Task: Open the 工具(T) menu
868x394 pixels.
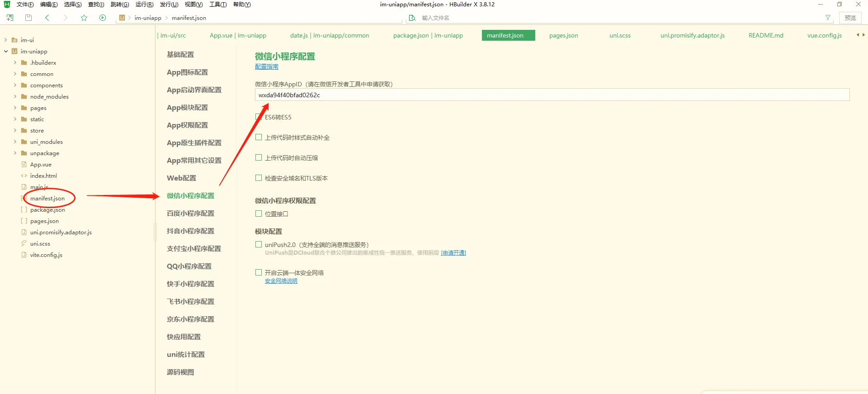Action: point(218,5)
